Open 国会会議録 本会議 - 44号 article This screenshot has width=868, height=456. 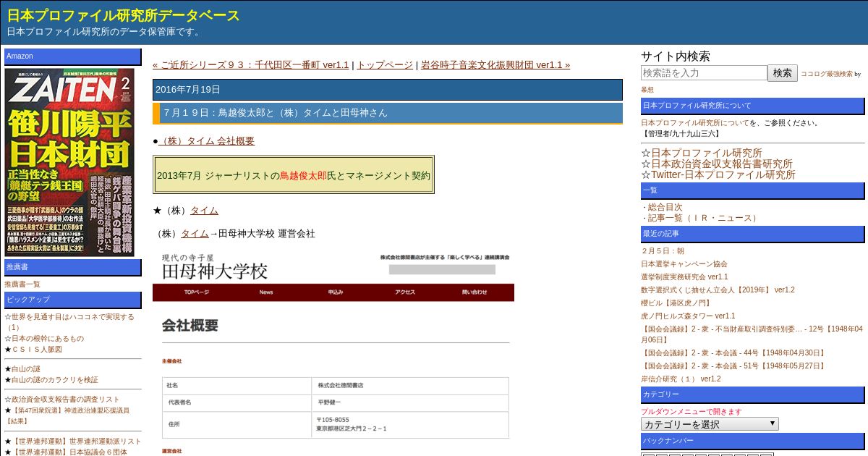[733, 353]
